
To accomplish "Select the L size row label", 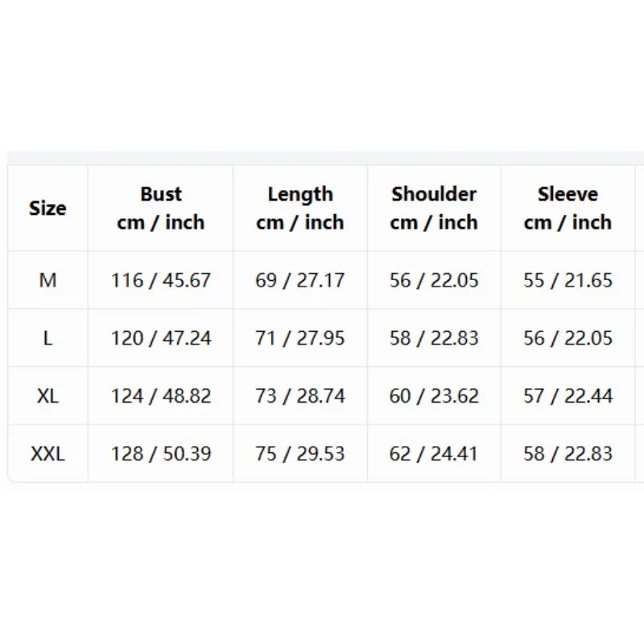I will [47, 338].
